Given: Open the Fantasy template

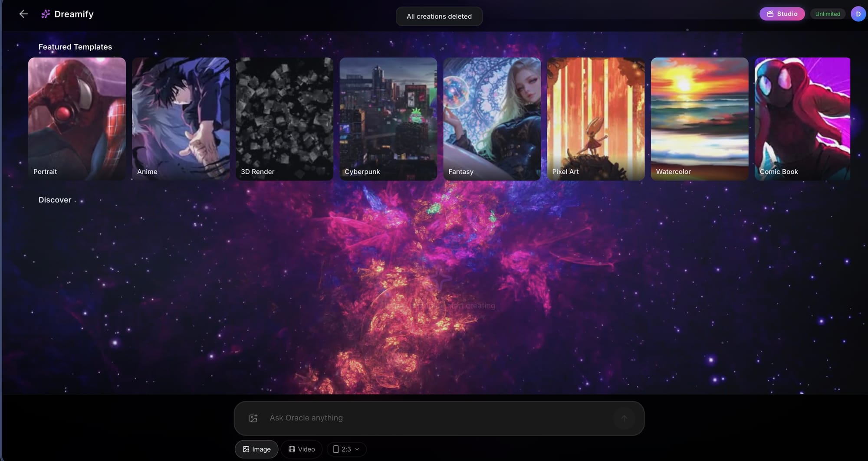Looking at the screenshot, I should pyautogui.click(x=492, y=119).
